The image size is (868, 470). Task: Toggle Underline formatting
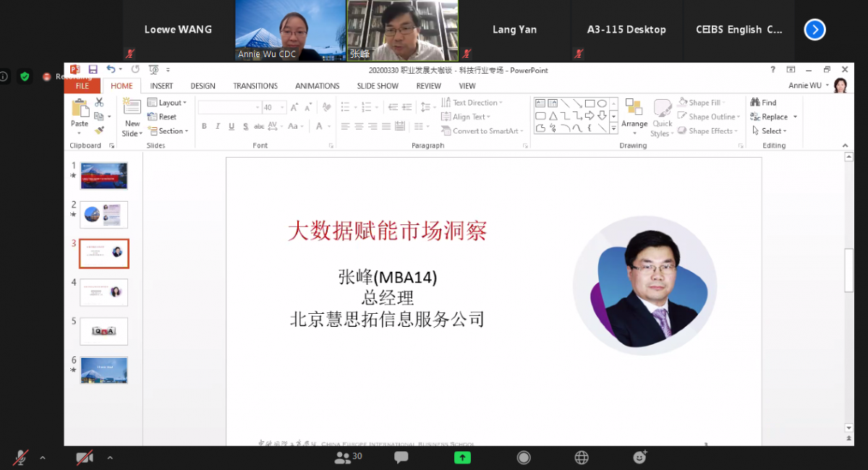tap(231, 126)
